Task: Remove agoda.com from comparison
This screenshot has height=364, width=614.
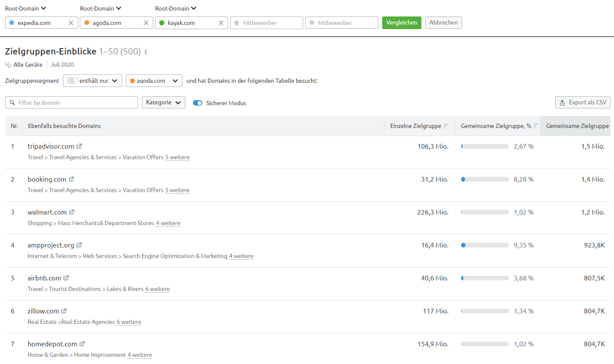Action: pyautogui.click(x=146, y=23)
